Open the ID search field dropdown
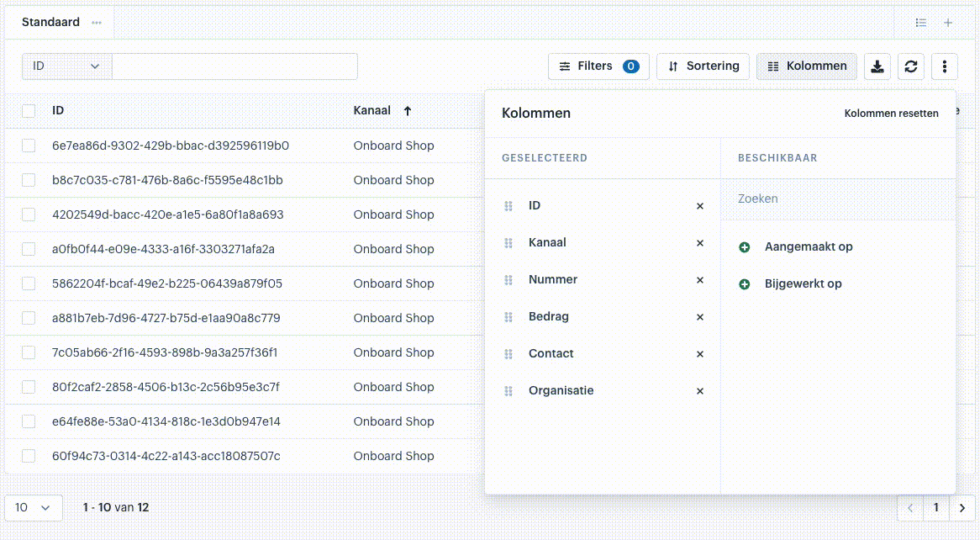Screen dimensions: 980x540 pyautogui.click(x=67, y=66)
